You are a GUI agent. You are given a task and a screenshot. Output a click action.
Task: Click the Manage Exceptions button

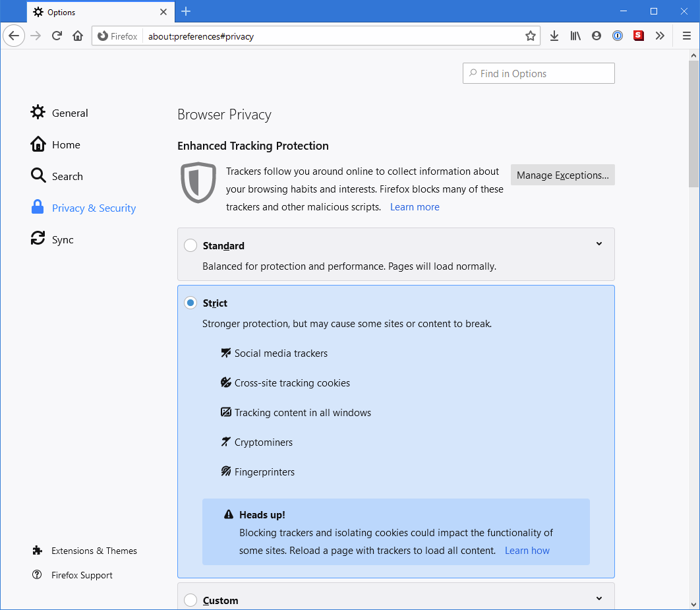click(562, 175)
